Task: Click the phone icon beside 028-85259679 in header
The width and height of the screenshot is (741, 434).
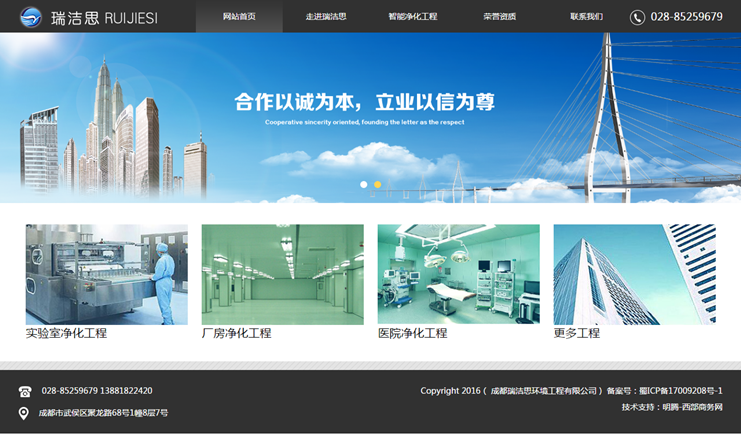Action: tap(637, 17)
